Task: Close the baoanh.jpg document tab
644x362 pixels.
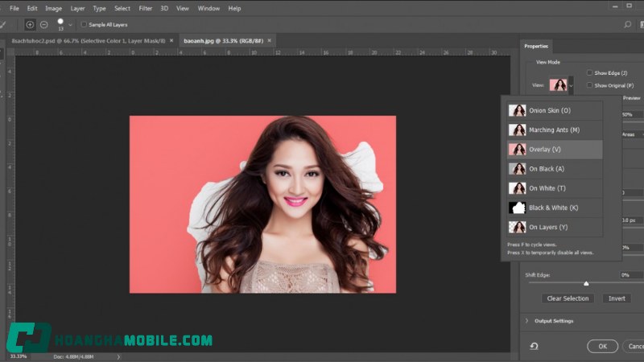Action: coord(270,40)
